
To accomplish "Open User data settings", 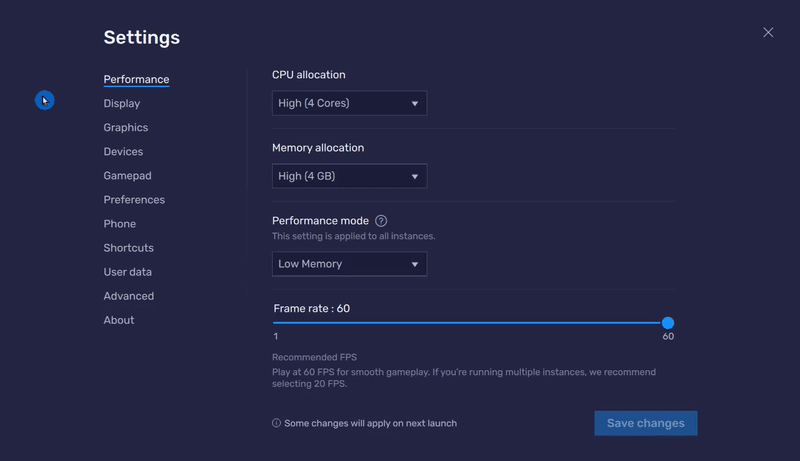I will 128,272.
